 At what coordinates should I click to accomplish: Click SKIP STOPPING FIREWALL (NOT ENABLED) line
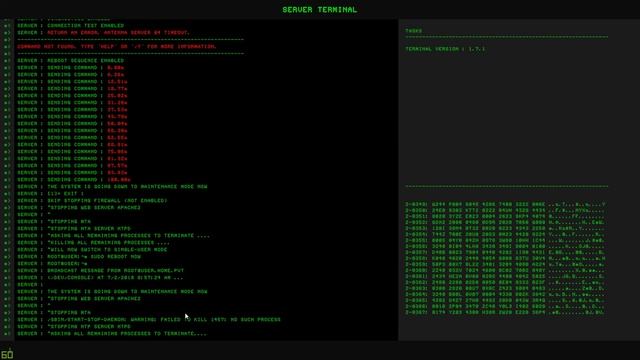[x=92, y=200]
